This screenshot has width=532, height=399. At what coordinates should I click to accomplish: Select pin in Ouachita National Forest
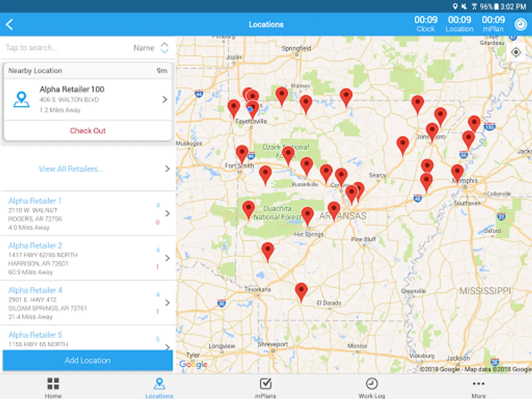tap(249, 210)
